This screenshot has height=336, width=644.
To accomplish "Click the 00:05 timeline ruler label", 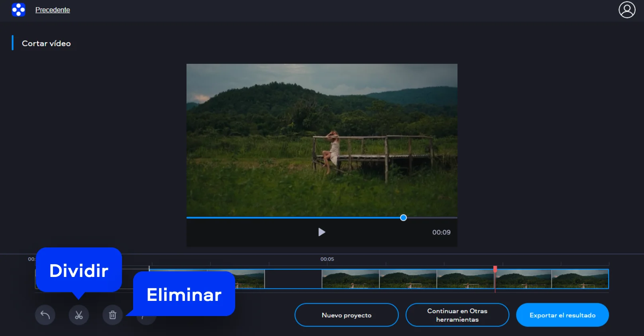I will point(327,259).
